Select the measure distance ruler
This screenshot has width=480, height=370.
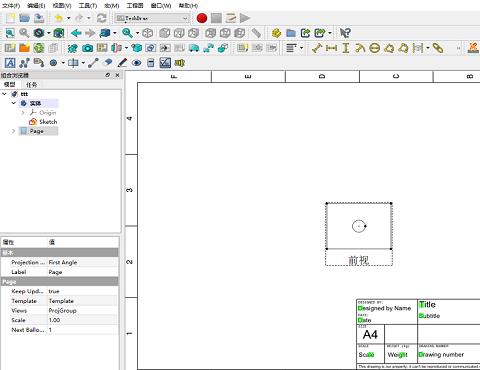point(256,33)
